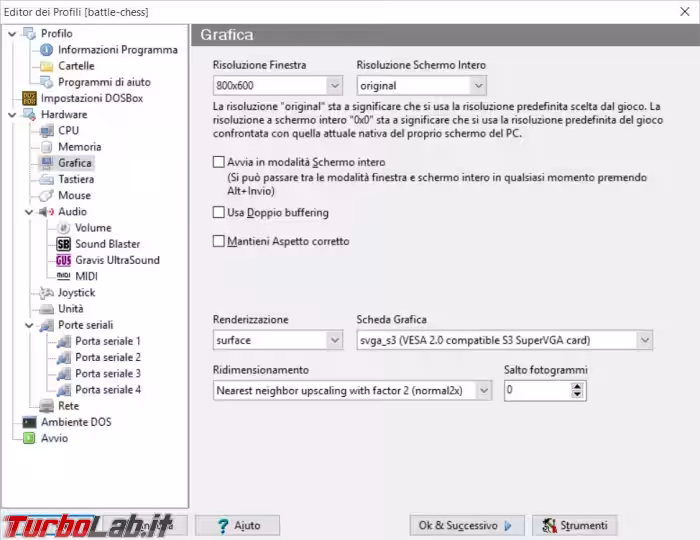Click the Mouse icon in tree
The width and height of the screenshot is (700, 540).
(46, 195)
